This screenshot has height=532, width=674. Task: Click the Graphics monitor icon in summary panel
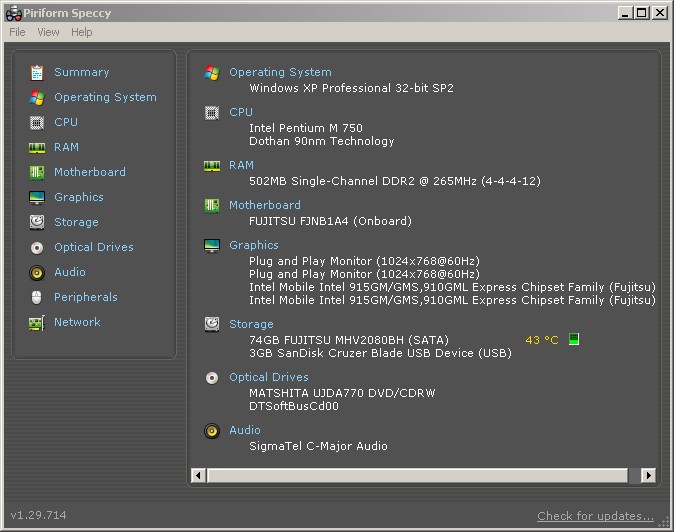212,246
